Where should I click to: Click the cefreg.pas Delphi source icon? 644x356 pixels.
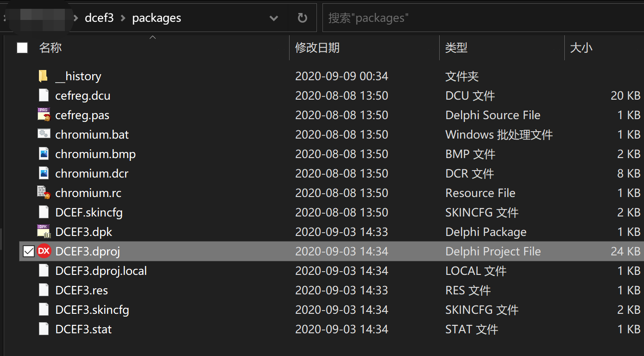point(44,115)
